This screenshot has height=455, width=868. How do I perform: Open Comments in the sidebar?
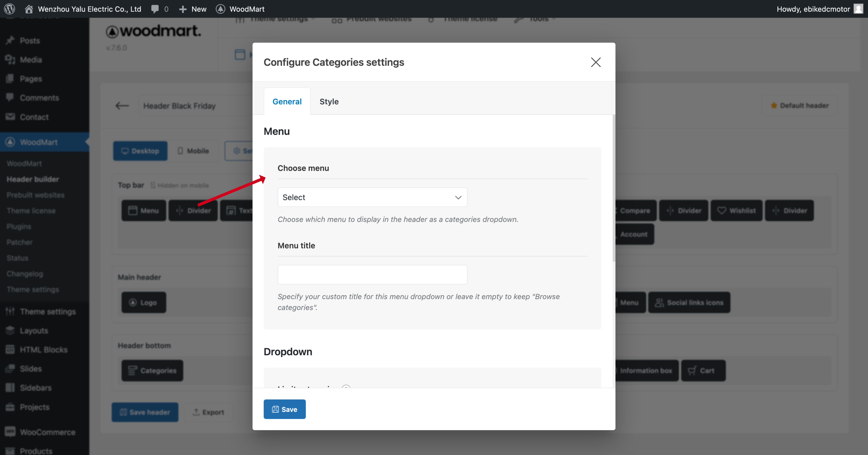39,98
